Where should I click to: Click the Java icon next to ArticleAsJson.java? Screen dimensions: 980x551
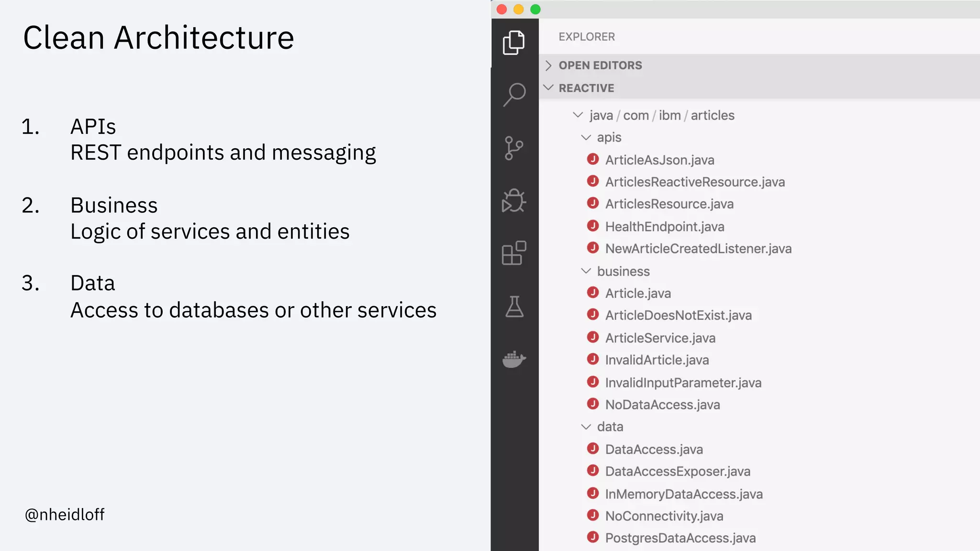click(x=593, y=159)
